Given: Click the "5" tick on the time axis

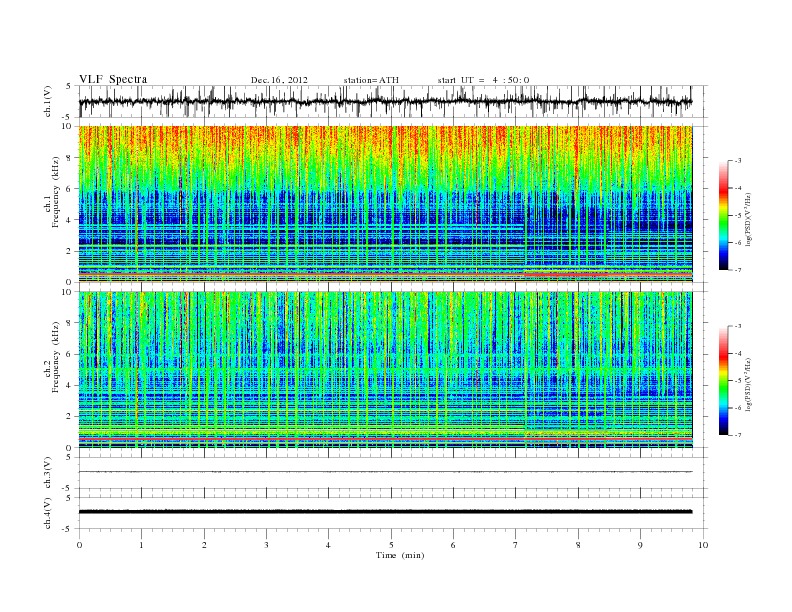Looking at the screenshot, I should tap(391, 545).
